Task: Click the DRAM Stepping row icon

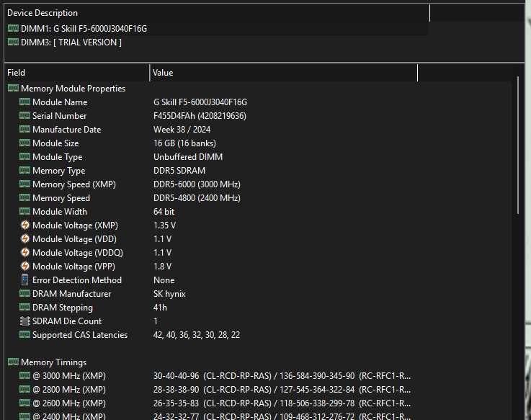Action: 24,307
